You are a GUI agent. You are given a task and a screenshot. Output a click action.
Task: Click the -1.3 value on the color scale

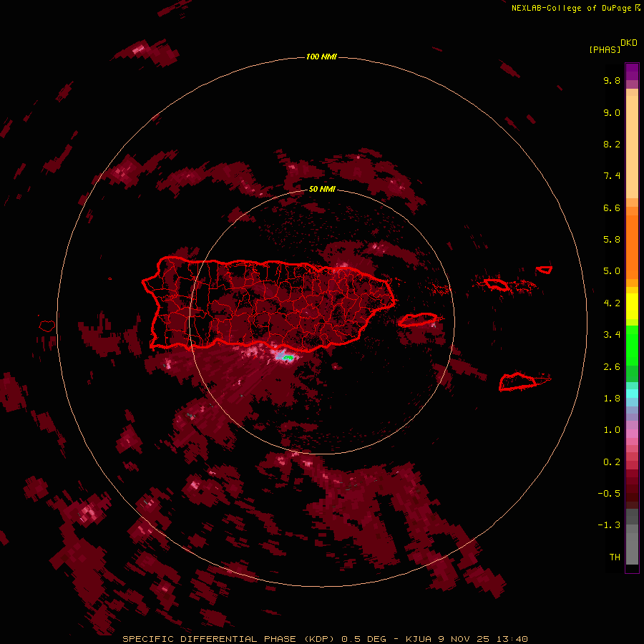click(x=609, y=525)
